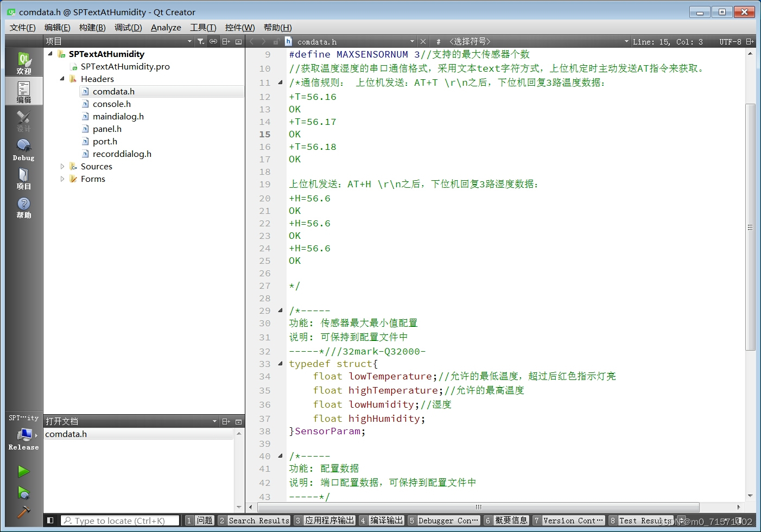Open the comdata.h file selector dropdown
The image size is (761, 532).
click(356, 41)
